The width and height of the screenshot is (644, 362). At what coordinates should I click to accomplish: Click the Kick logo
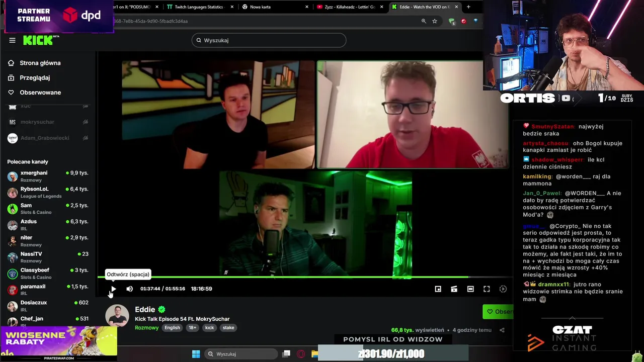(41, 40)
